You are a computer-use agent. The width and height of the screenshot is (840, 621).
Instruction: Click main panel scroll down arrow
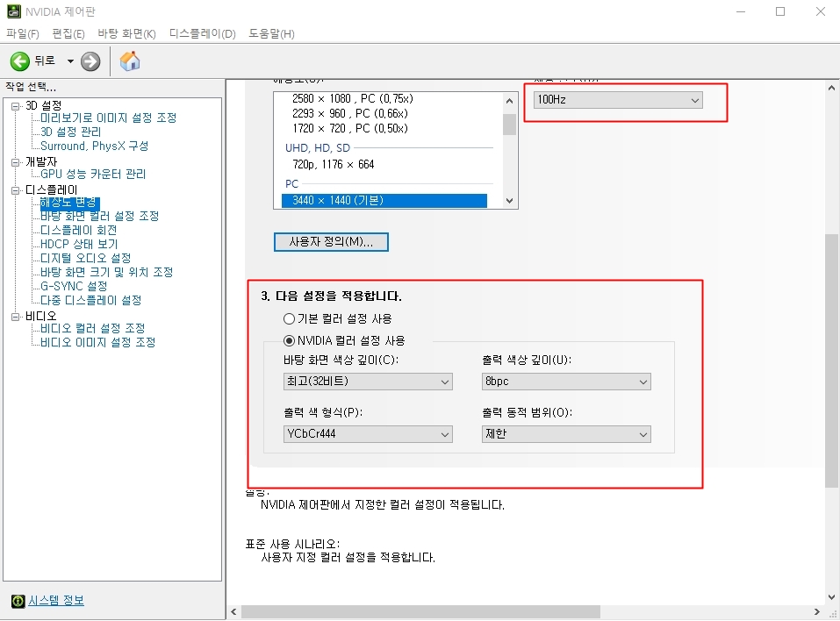tap(831, 597)
